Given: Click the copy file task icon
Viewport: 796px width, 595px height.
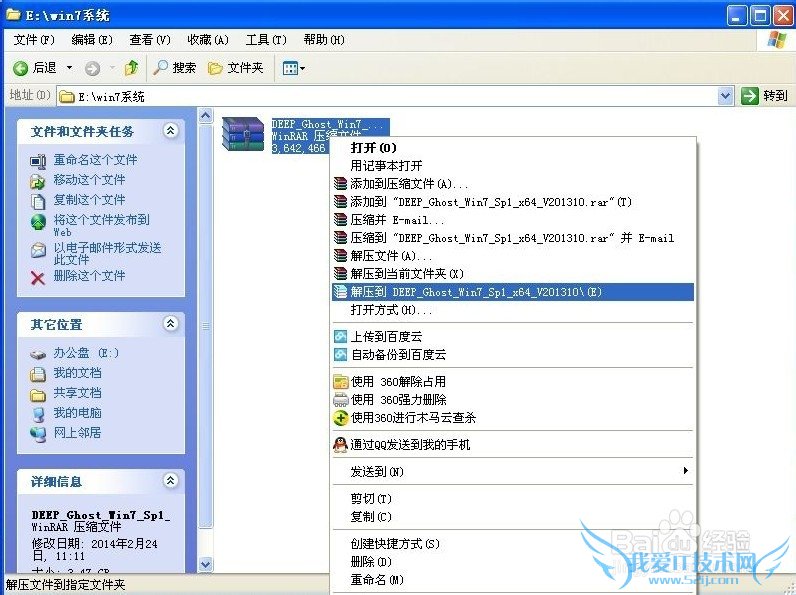Looking at the screenshot, I should 38,201.
